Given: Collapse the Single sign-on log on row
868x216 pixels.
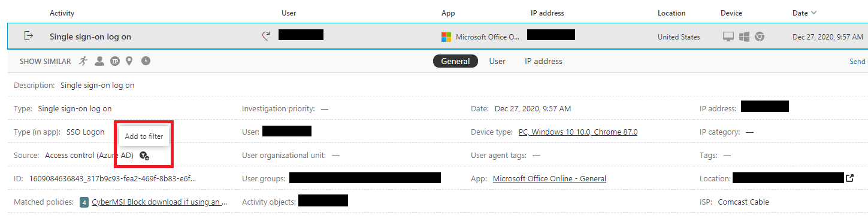Looking at the screenshot, I should click(x=437, y=36).
